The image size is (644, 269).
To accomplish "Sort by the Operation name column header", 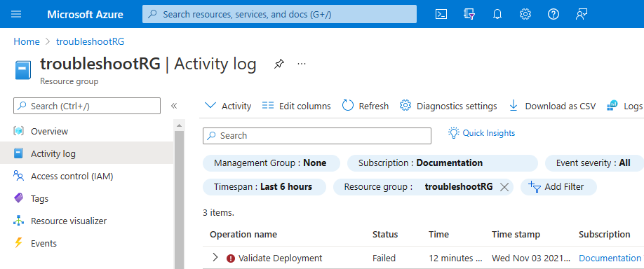I will (x=243, y=235).
